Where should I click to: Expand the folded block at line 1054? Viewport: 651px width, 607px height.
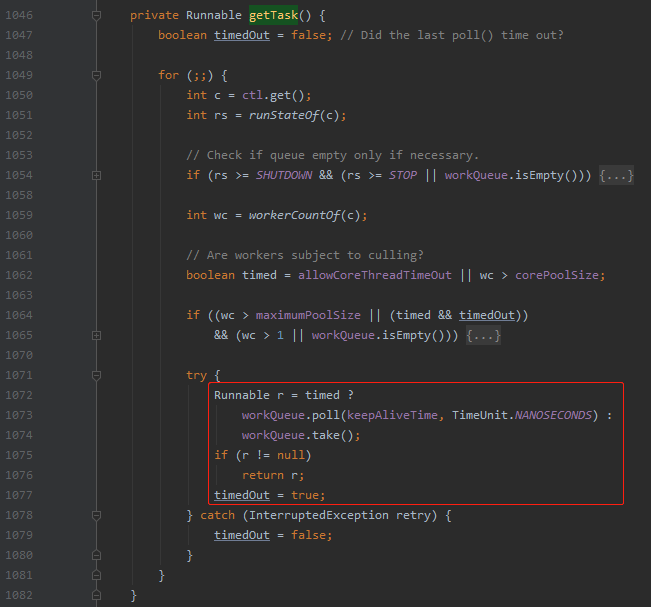click(96, 176)
